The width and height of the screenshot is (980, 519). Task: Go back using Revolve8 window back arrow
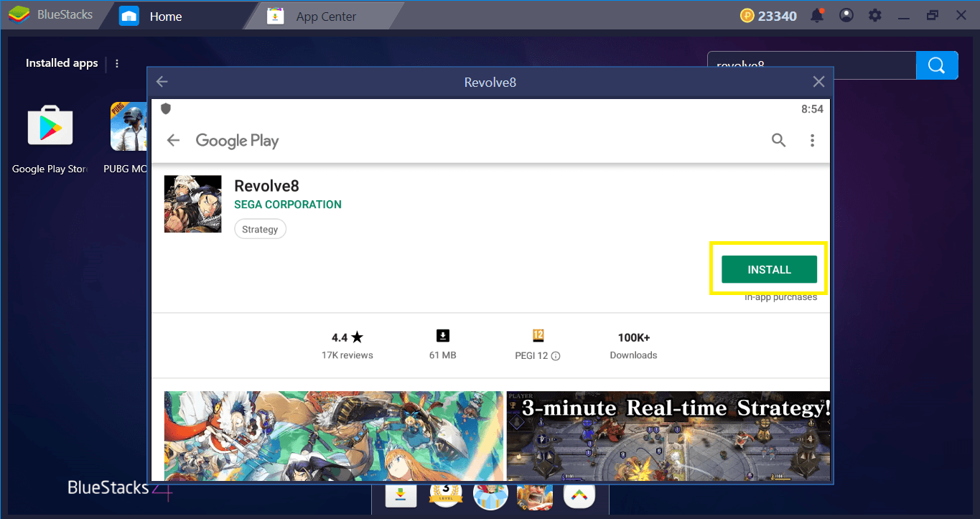[x=162, y=82]
